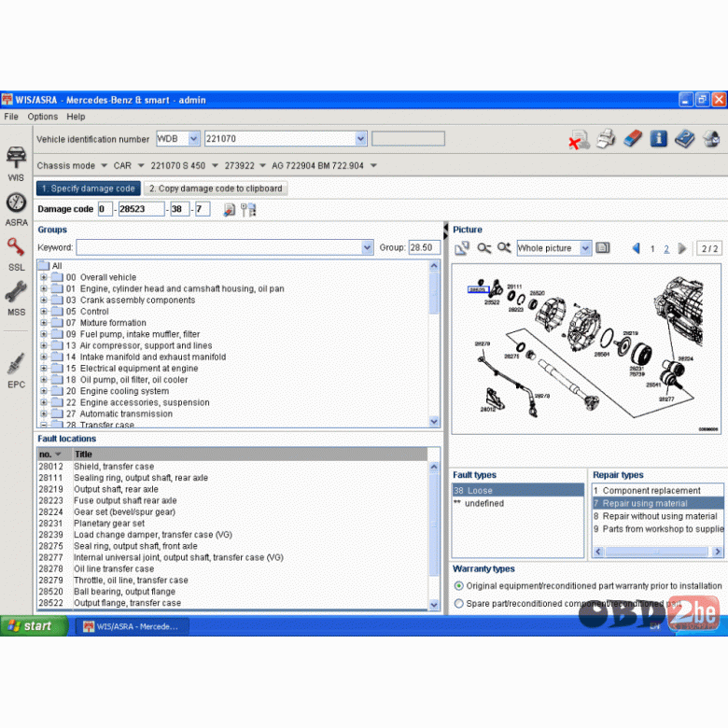
Task: Click the tools icon beside damage code
Action: (x=248, y=210)
